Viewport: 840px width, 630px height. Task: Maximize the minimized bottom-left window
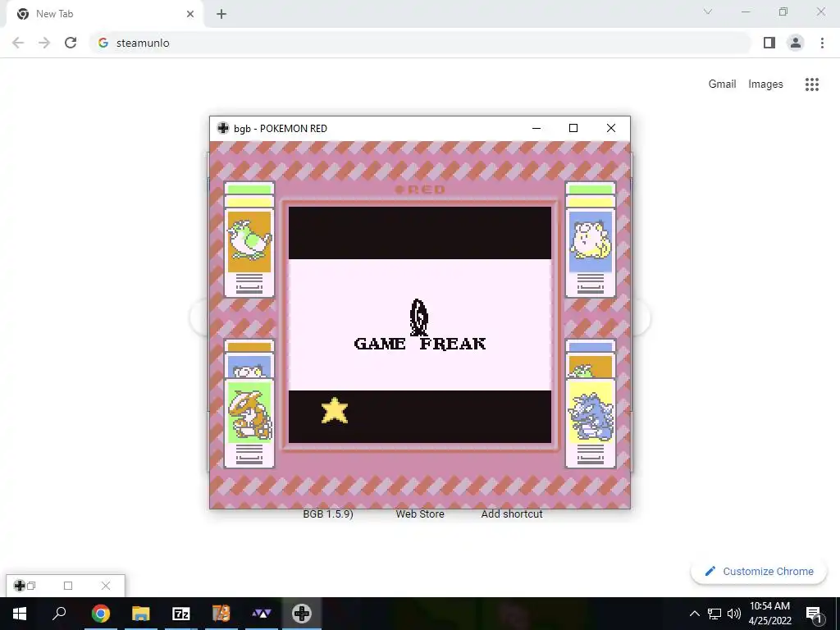tap(68, 586)
